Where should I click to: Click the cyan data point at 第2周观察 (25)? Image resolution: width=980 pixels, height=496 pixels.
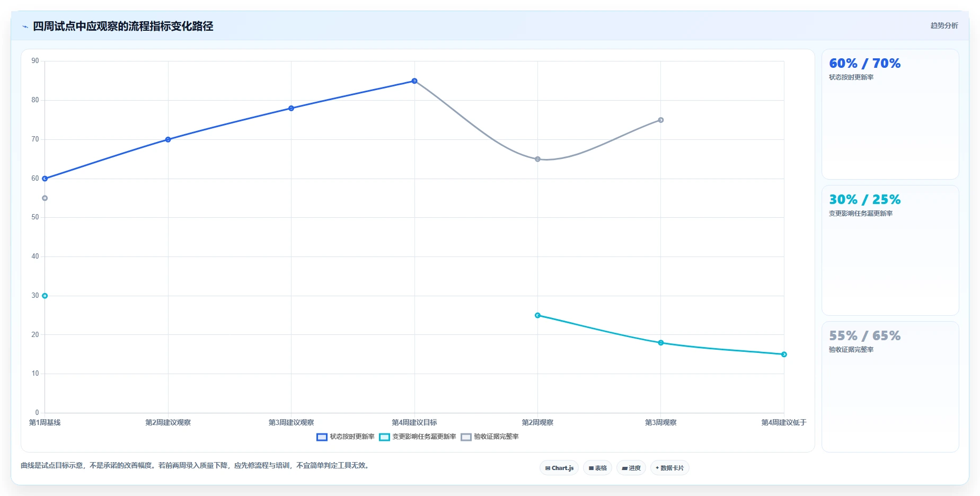click(x=537, y=316)
